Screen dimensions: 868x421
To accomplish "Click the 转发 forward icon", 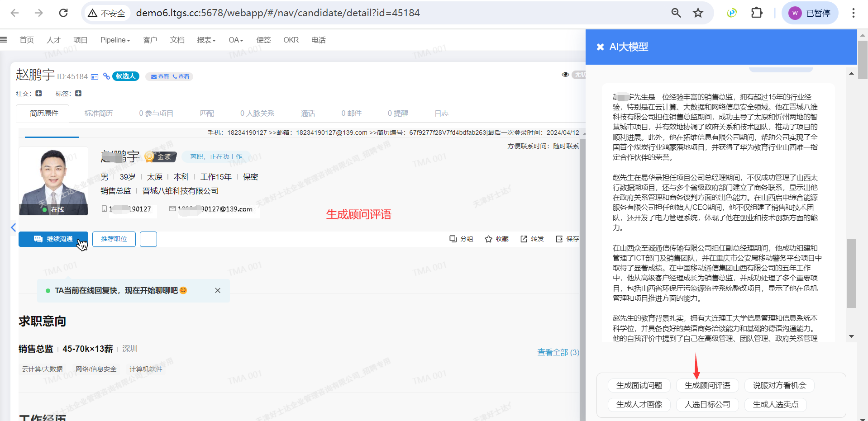I will click(524, 239).
